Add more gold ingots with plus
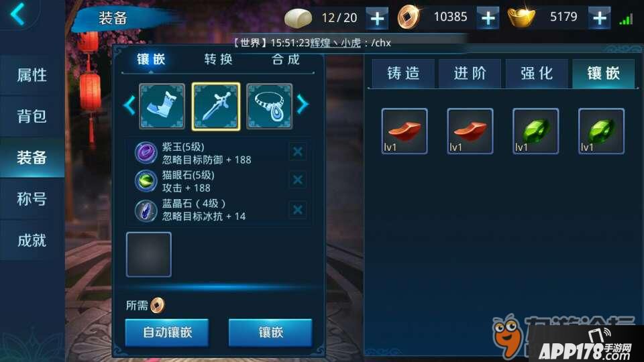Image resolution: width=644 pixels, height=362 pixels. (x=599, y=18)
